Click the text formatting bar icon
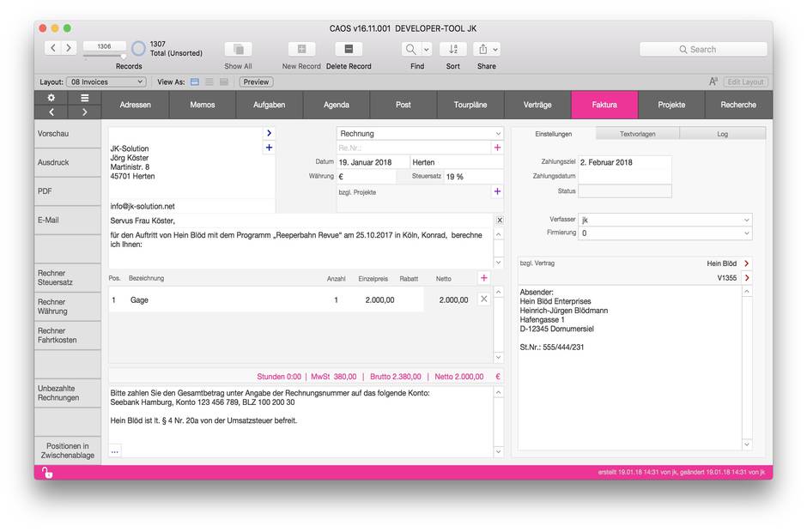Image resolution: width=807 pixels, height=532 pixels. pyautogui.click(x=713, y=82)
